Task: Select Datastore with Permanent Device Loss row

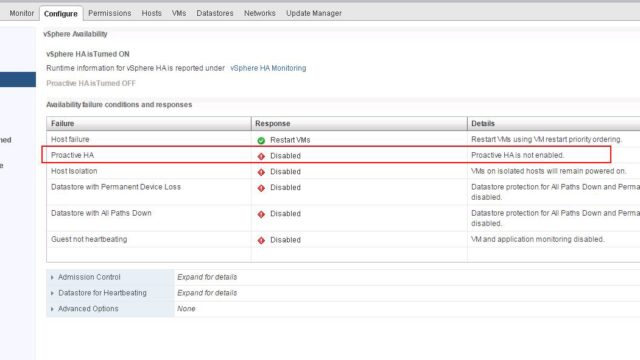Action: pyautogui.click(x=343, y=192)
